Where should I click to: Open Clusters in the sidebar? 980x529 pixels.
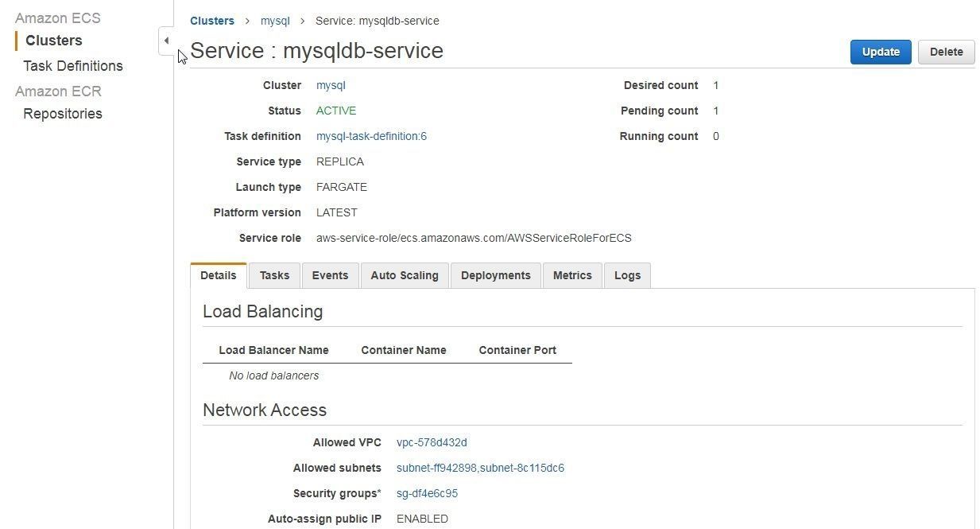point(53,41)
